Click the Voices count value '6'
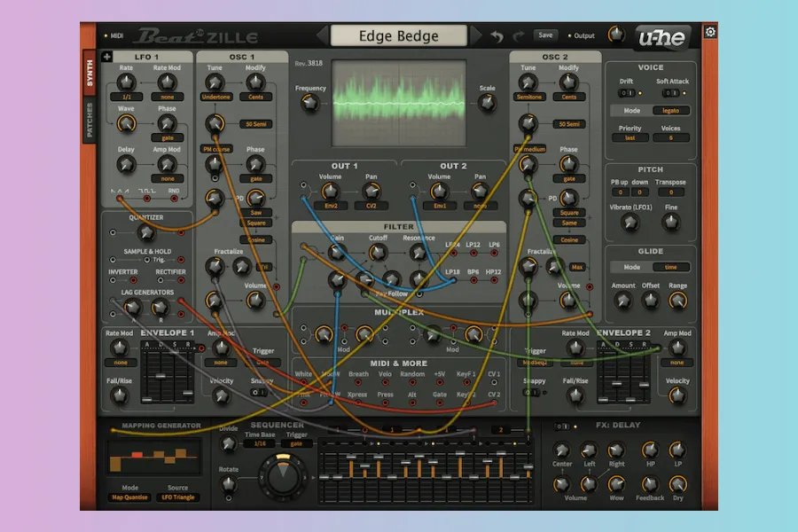This screenshot has height=532, width=798. 670,138
